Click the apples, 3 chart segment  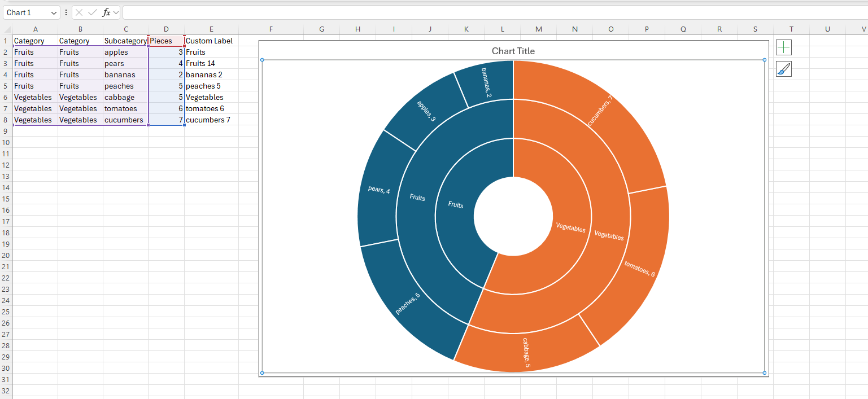(426, 111)
